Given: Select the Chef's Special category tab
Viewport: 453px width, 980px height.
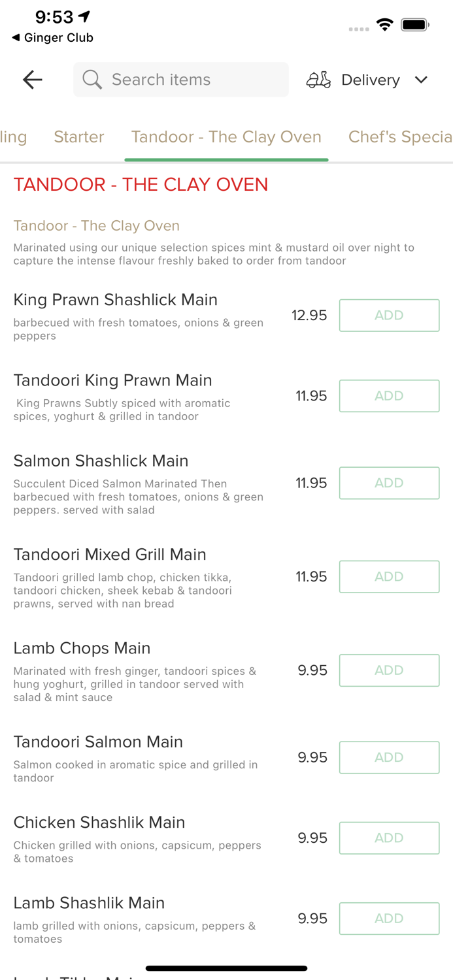Looking at the screenshot, I should click(x=400, y=137).
